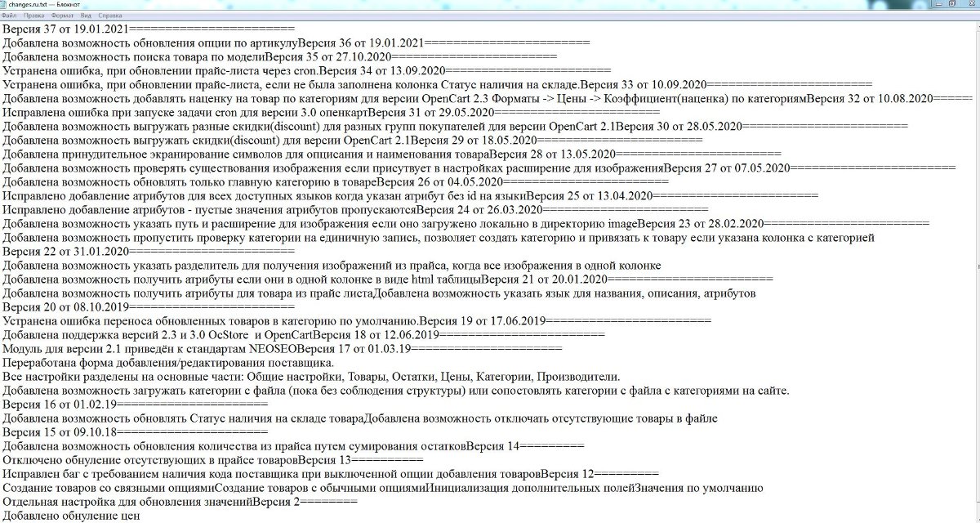
Task: Click 'Отдельная настройка для обновления значений' text
Action: click(128, 501)
